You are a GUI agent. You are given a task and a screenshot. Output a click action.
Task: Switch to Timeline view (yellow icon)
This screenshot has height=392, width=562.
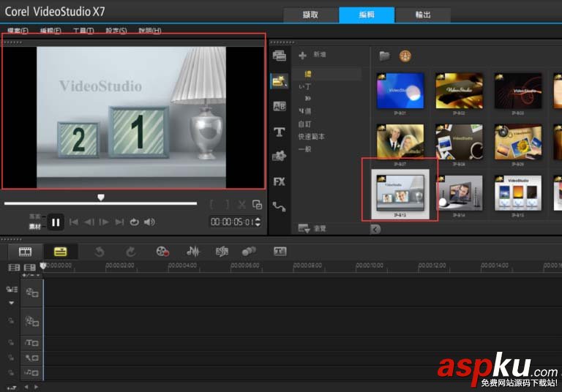click(60, 252)
